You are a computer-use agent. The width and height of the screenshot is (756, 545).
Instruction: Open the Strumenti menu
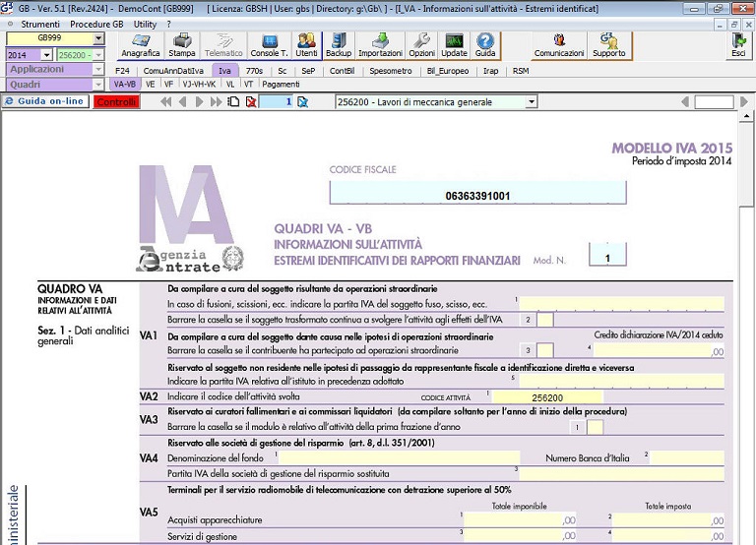coord(40,24)
